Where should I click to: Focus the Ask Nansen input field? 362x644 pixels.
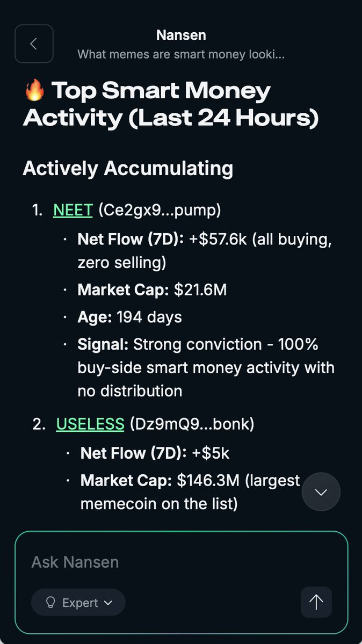click(x=161, y=562)
